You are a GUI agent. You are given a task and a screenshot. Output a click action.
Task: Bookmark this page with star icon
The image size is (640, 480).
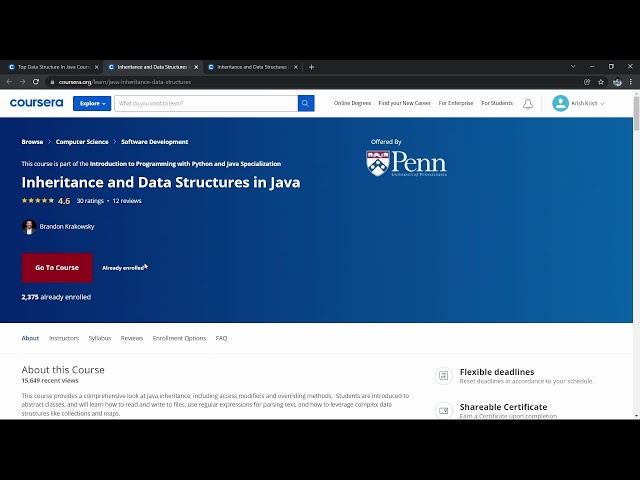[601, 82]
